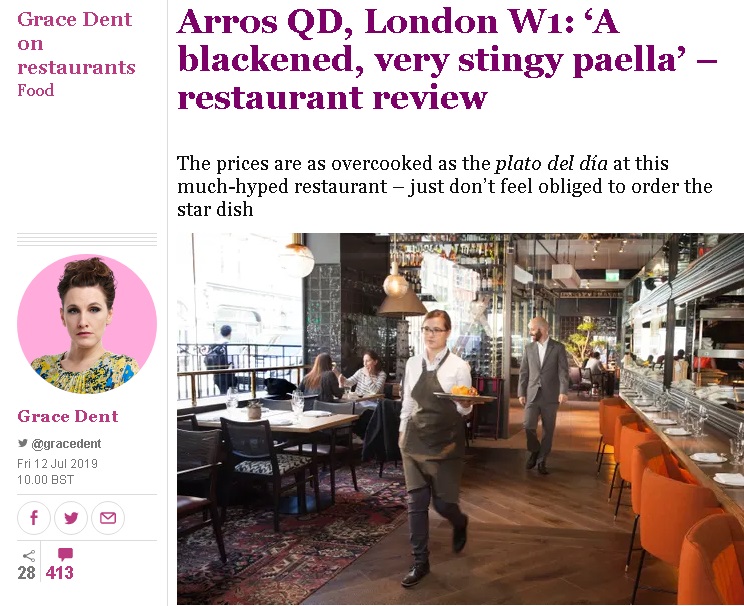Click the 28 shares count
The width and height of the screenshot is (744, 606).
coord(27,573)
